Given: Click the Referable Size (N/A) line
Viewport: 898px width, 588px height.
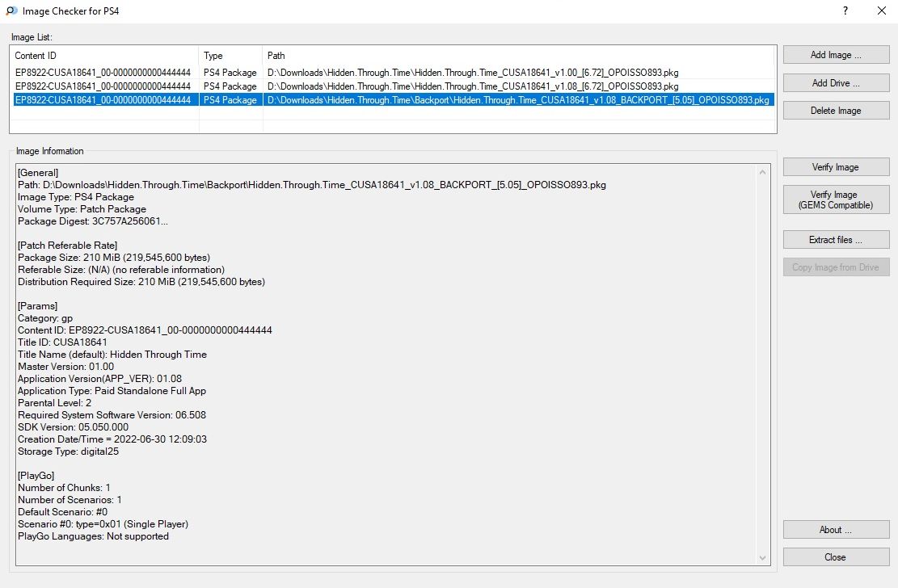Looking at the screenshot, I should point(121,270).
